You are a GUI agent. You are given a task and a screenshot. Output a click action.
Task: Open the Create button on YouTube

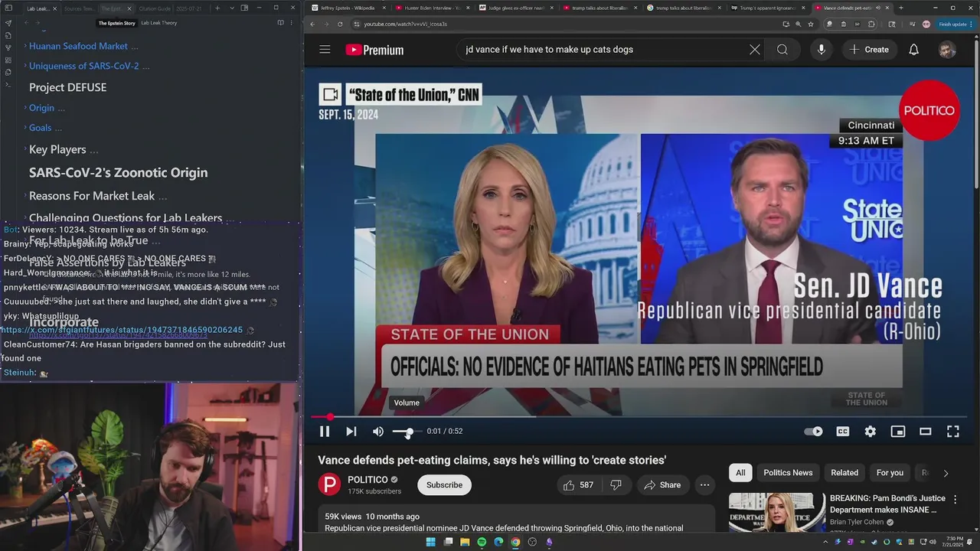click(x=869, y=50)
